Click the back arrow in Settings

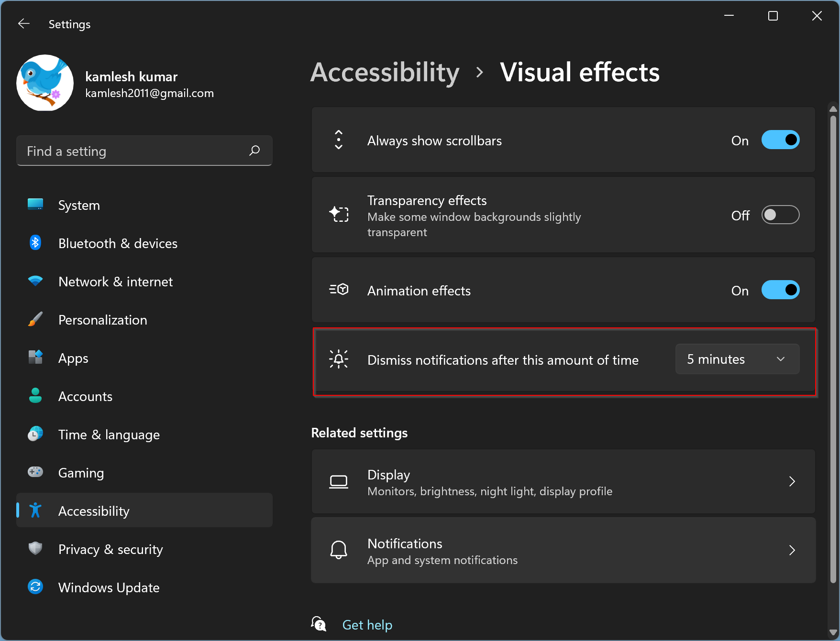tap(24, 23)
